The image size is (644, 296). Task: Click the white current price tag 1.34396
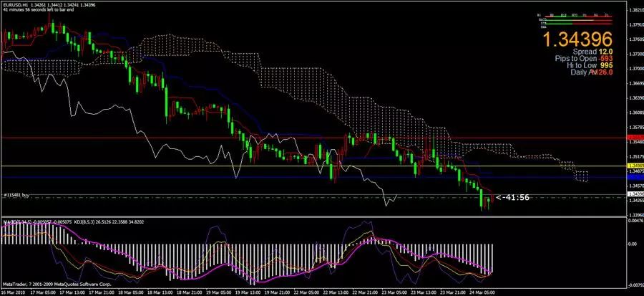pyautogui.click(x=636, y=194)
